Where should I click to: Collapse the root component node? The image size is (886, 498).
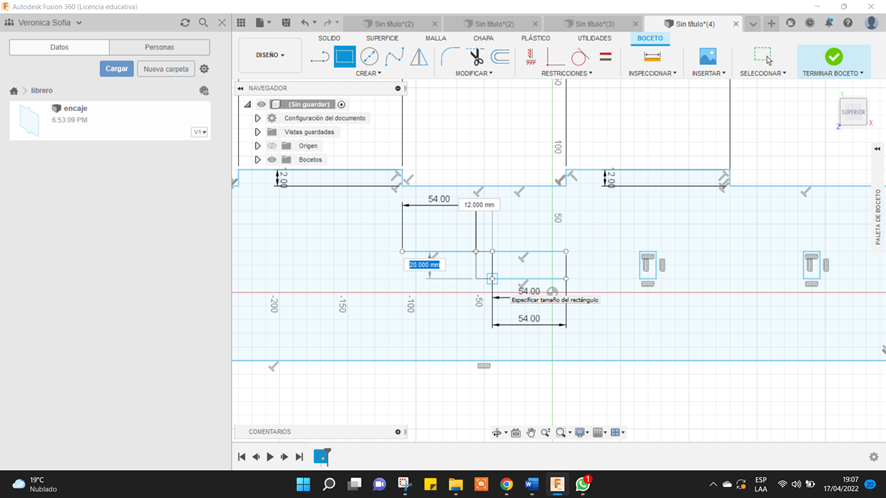pos(247,104)
